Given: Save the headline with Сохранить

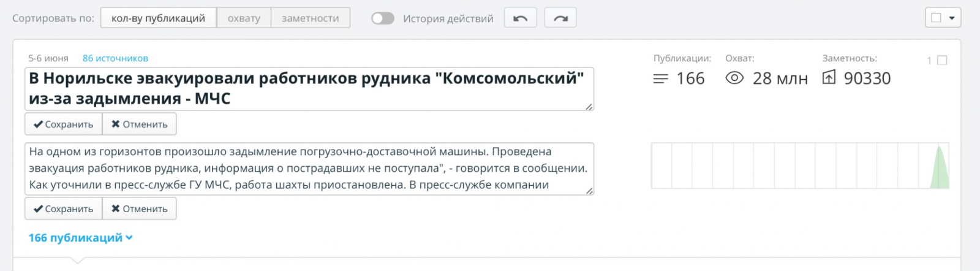Looking at the screenshot, I should pyautogui.click(x=63, y=124).
